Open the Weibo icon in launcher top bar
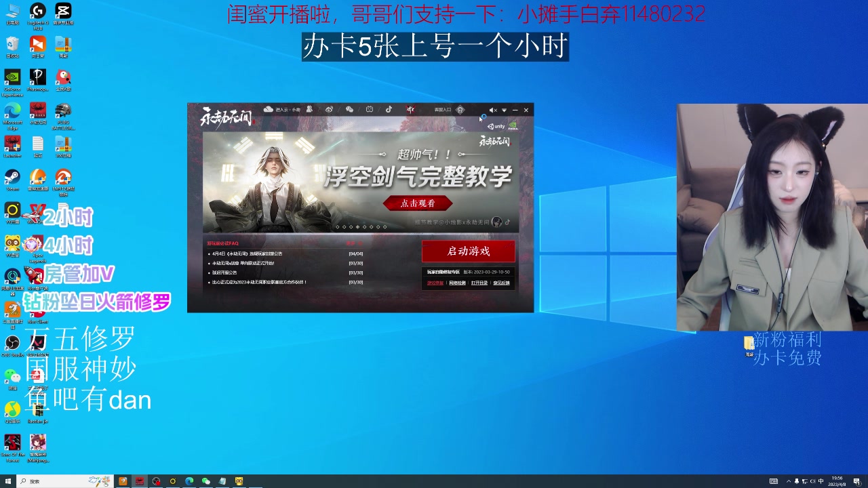The image size is (868, 488). 329,109
